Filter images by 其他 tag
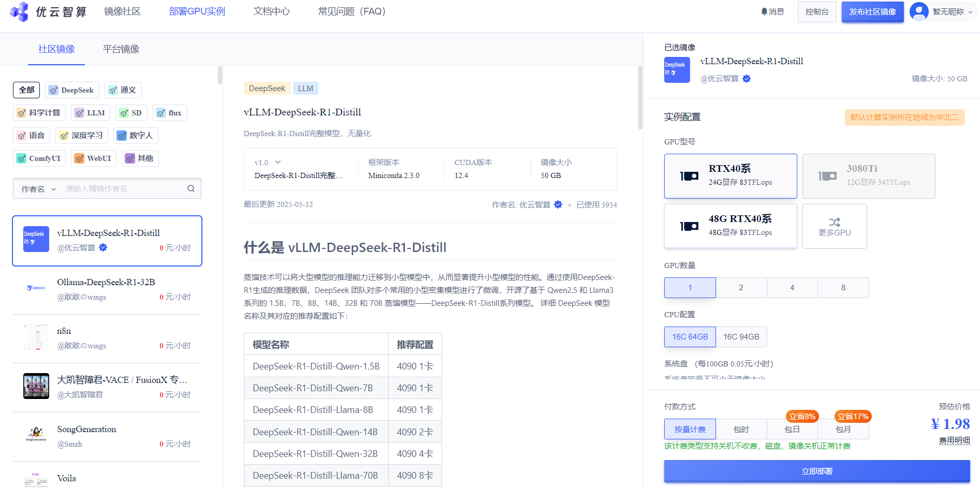This screenshot has height=488, width=980. tap(140, 158)
